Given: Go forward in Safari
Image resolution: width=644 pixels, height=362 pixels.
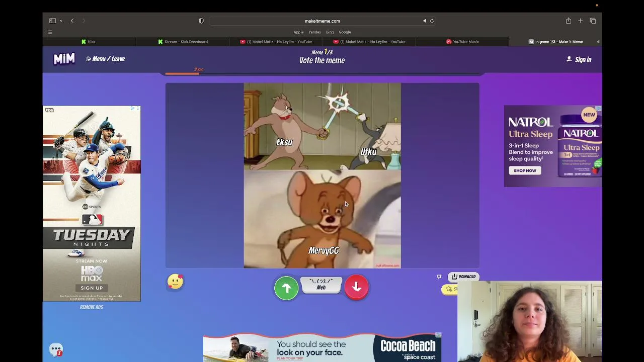Looking at the screenshot, I should (84, 21).
